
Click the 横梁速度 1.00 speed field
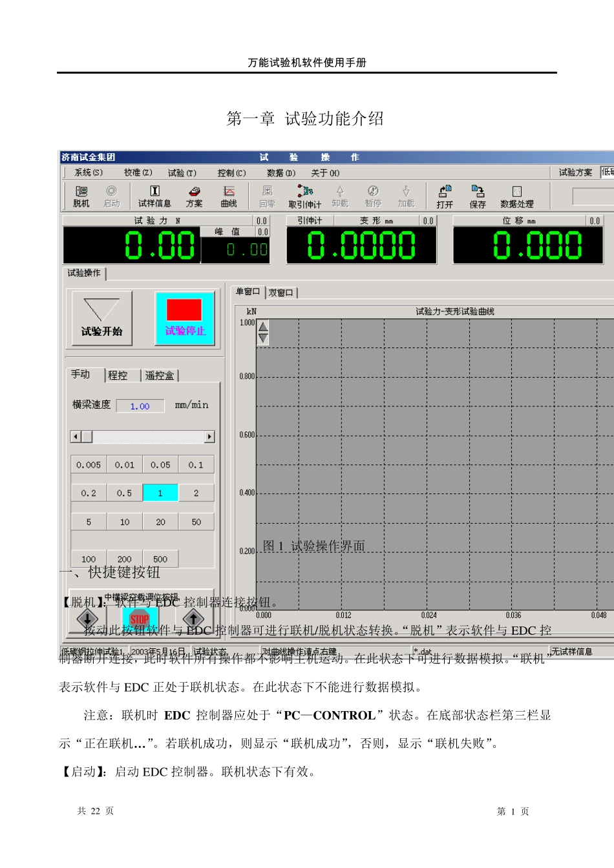[x=140, y=406]
